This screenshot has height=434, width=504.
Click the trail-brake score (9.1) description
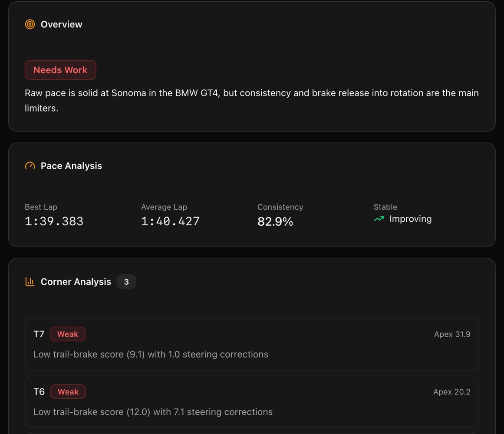pyautogui.click(x=151, y=354)
